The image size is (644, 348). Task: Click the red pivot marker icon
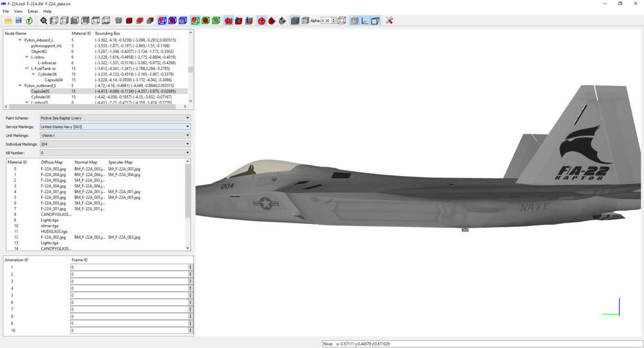[272, 21]
